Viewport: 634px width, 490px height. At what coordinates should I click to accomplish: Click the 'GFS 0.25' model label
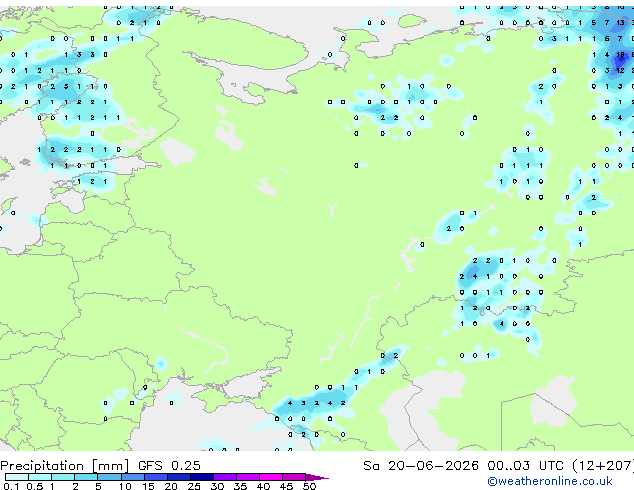click(x=169, y=466)
